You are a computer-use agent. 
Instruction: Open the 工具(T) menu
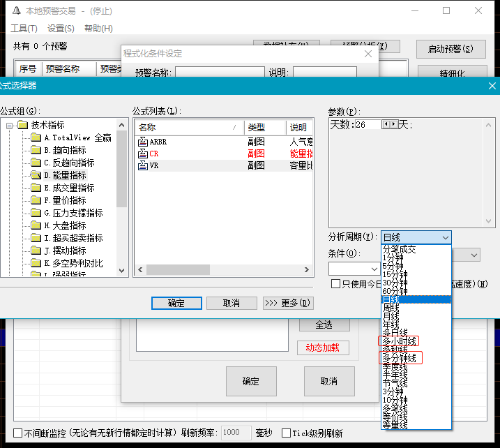click(x=24, y=29)
